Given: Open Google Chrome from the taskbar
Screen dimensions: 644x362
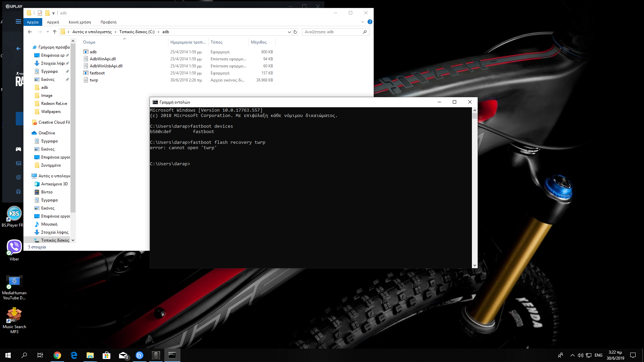Looking at the screenshot, I should pyautogui.click(x=57, y=355).
